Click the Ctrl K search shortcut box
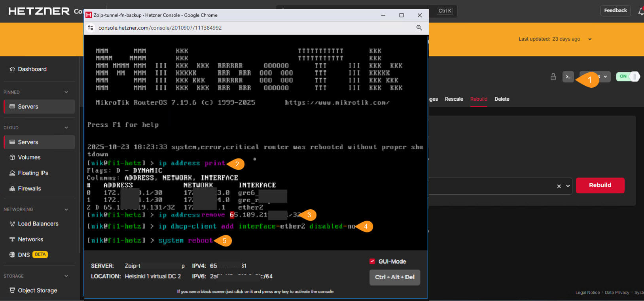Screen dimensions: 644x301 [x=445, y=11]
